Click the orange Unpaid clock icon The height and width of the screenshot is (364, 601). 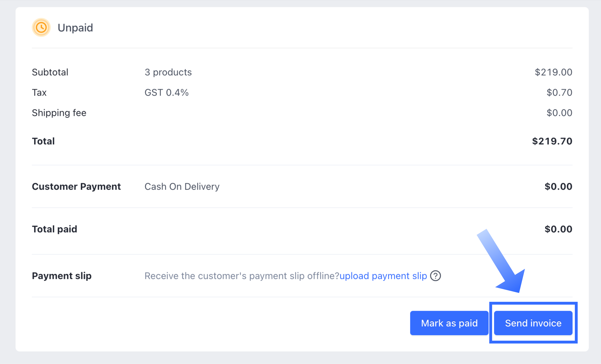coord(41,28)
